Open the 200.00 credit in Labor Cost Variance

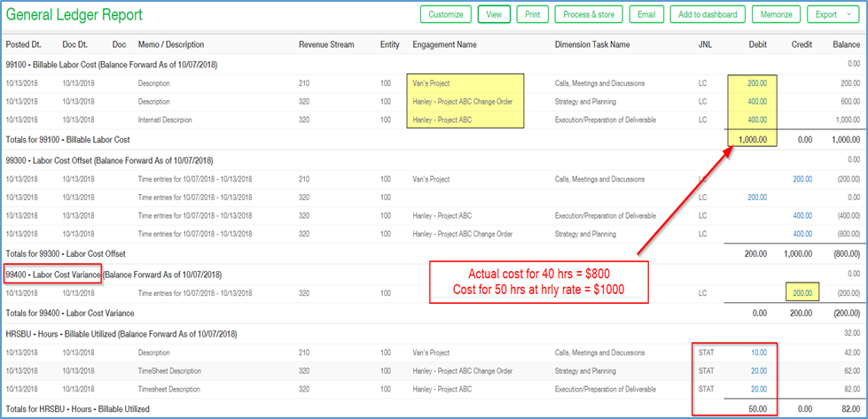(x=802, y=293)
